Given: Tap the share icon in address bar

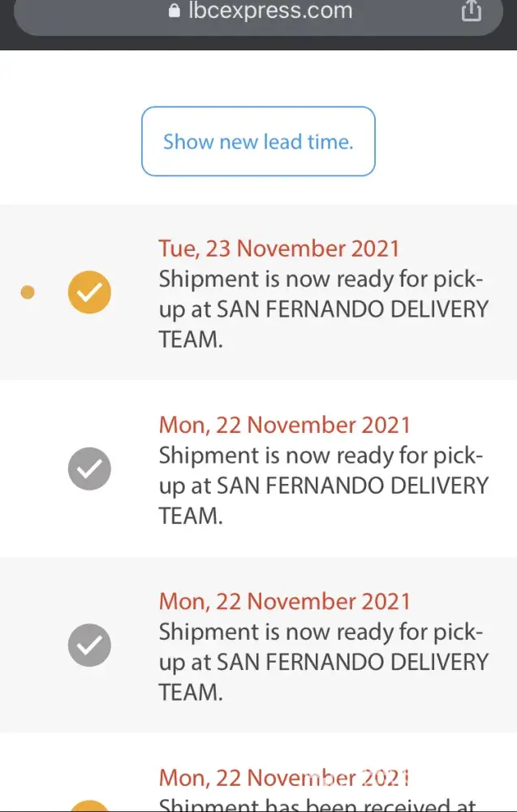Looking at the screenshot, I should coord(471,11).
